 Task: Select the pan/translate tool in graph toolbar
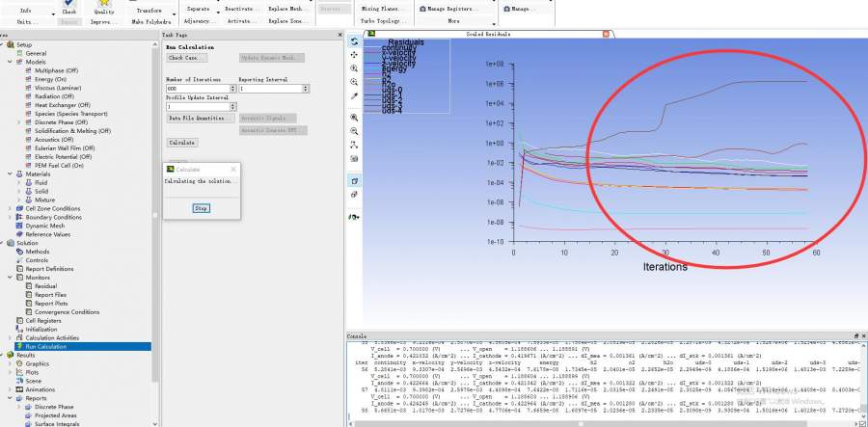(x=354, y=55)
